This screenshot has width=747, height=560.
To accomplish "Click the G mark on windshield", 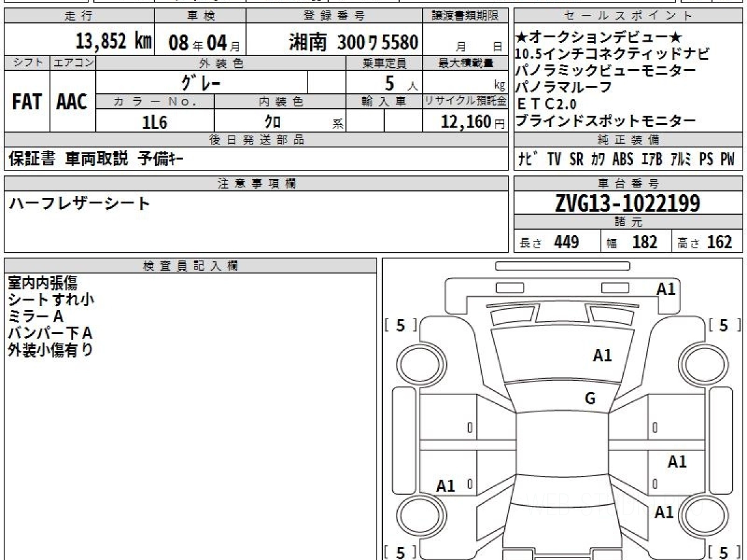I will tap(590, 399).
